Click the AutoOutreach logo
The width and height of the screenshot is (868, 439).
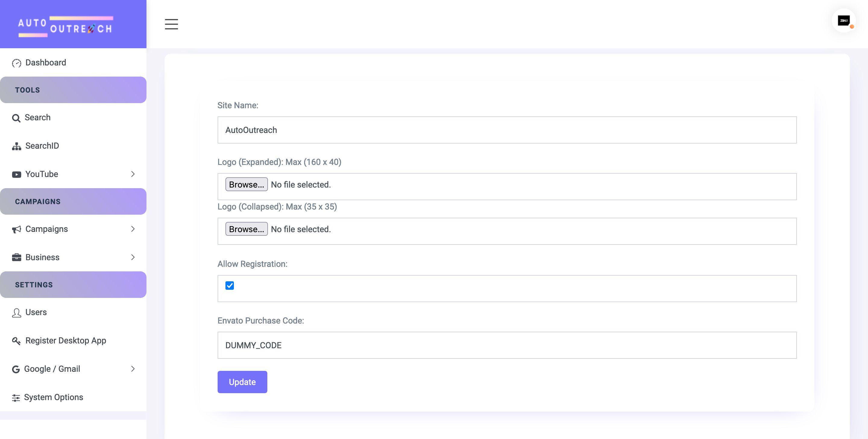(x=65, y=26)
